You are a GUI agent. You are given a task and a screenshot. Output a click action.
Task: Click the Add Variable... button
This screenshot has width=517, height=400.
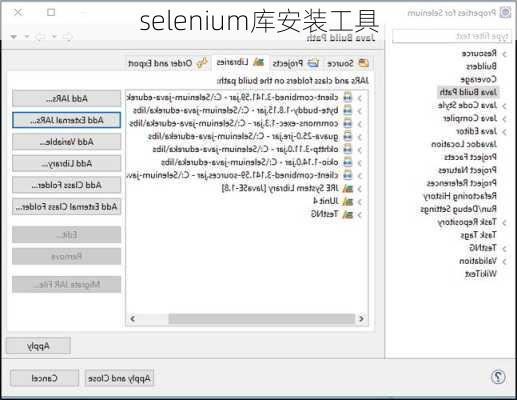point(67,142)
